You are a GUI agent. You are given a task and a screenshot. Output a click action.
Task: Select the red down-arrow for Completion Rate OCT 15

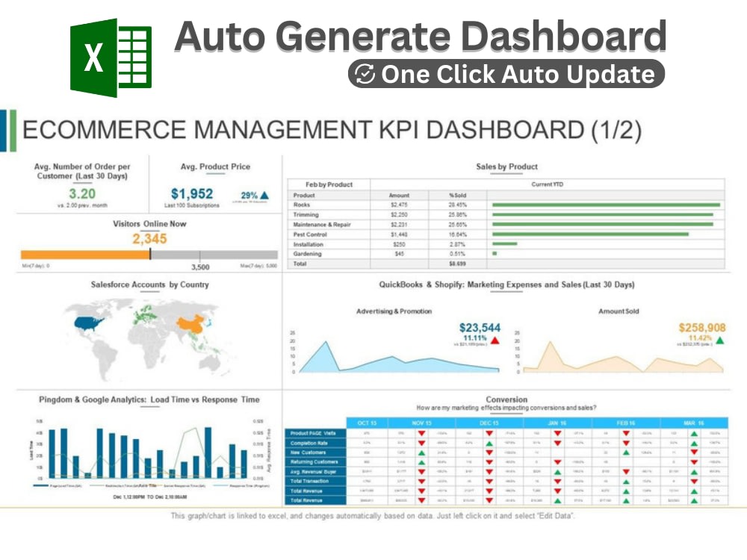[x=421, y=443]
